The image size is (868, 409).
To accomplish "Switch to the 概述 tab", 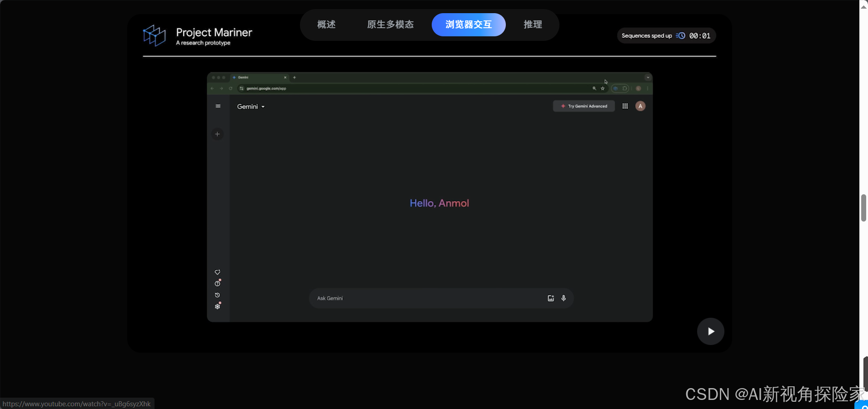I will [x=326, y=25].
